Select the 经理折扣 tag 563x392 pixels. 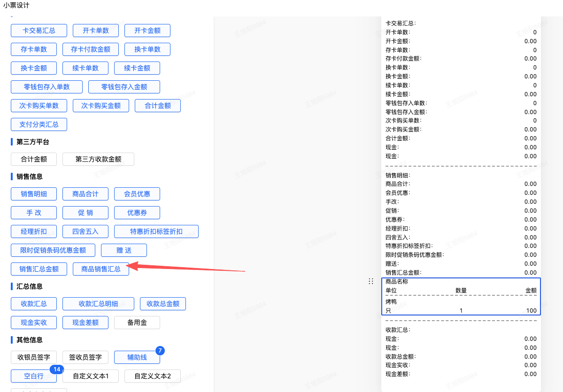(x=34, y=231)
